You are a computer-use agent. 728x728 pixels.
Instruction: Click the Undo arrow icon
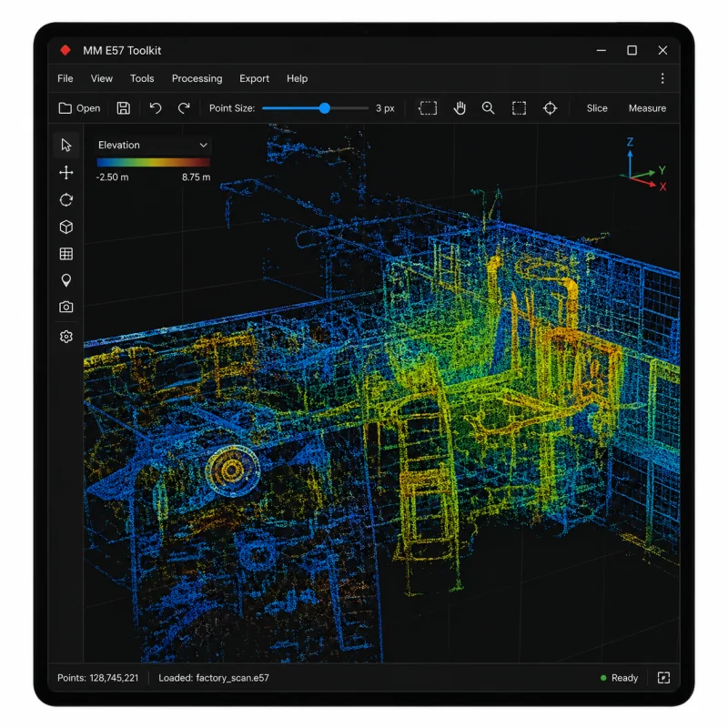click(x=156, y=108)
